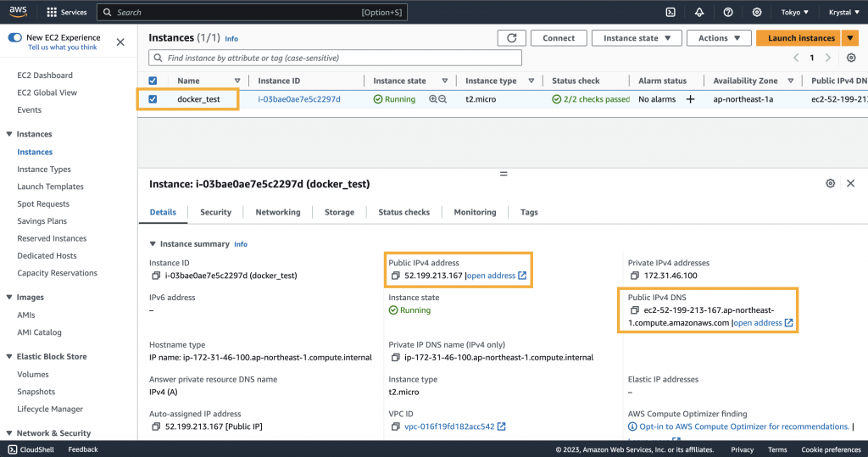Image resolution: width=868 pixels, height=457 pixels.
Task: Click Launch instances button
Action: coord(798,37)
